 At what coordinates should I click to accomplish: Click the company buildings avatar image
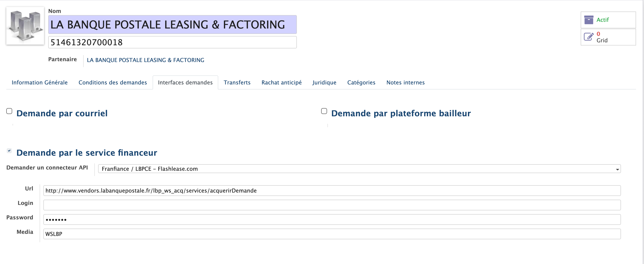pyautogui.click(x=25, y=26)
